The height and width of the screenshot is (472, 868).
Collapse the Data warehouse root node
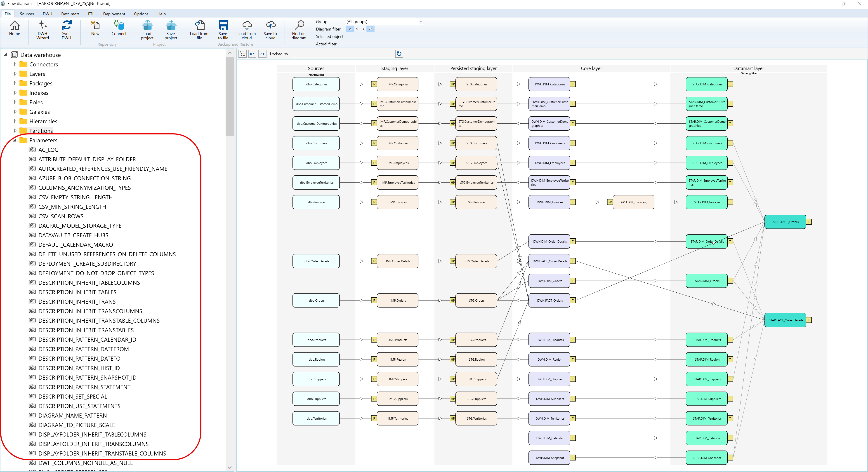tap(5, 55)
